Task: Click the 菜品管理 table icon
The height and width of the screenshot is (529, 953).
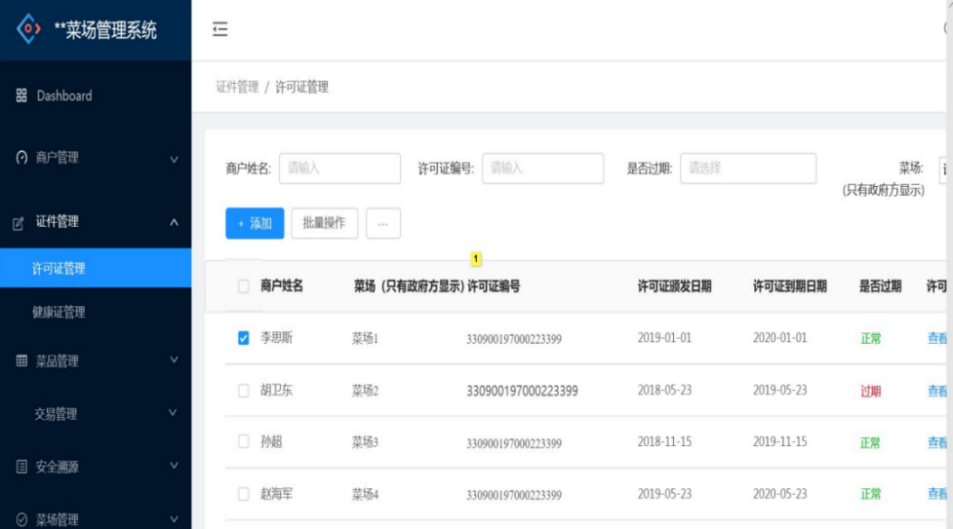Action: (21, 361)
